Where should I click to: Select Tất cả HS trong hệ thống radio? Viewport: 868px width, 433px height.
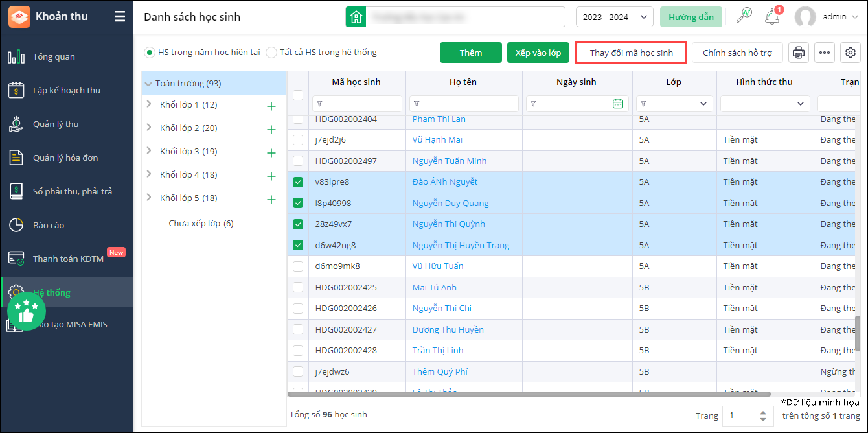271,53
